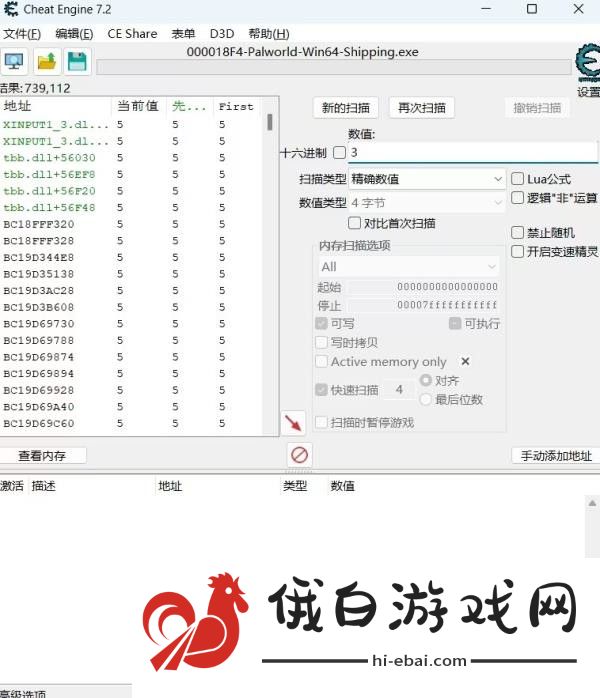Image resolution: width=600 pixels, height=698 pixels.
Task: Click the results list scrollbar thumb
Action: coord(270,122)
